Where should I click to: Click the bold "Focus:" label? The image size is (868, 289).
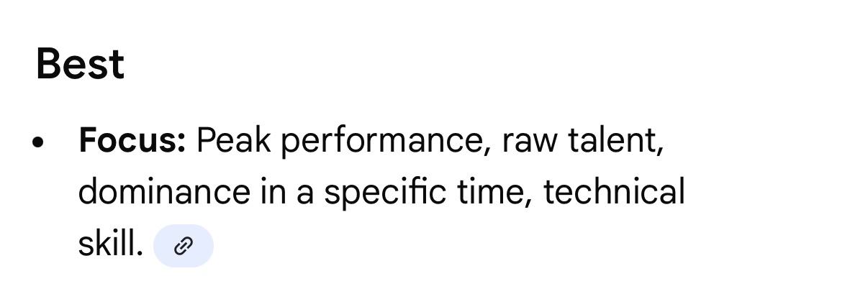tap(132, 141)
